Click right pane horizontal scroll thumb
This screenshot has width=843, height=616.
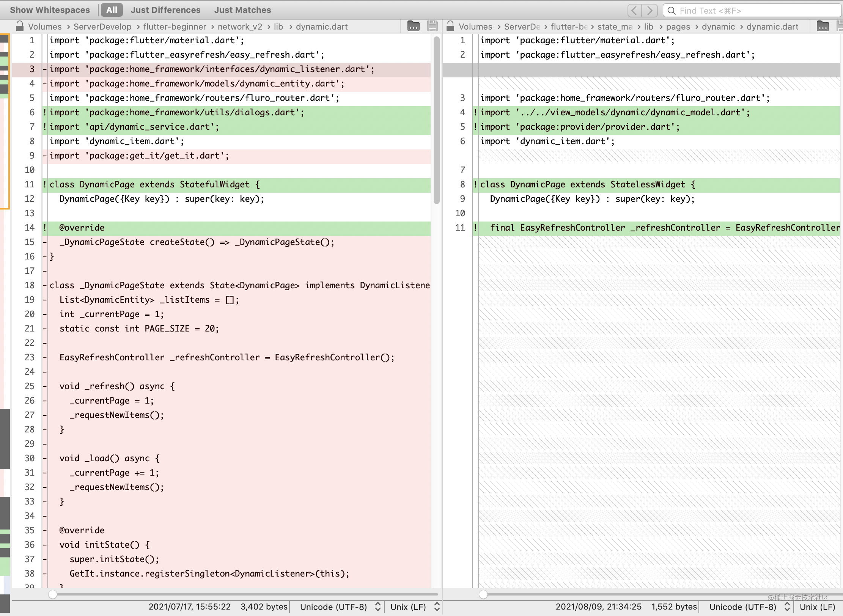[x=483, y=594]
